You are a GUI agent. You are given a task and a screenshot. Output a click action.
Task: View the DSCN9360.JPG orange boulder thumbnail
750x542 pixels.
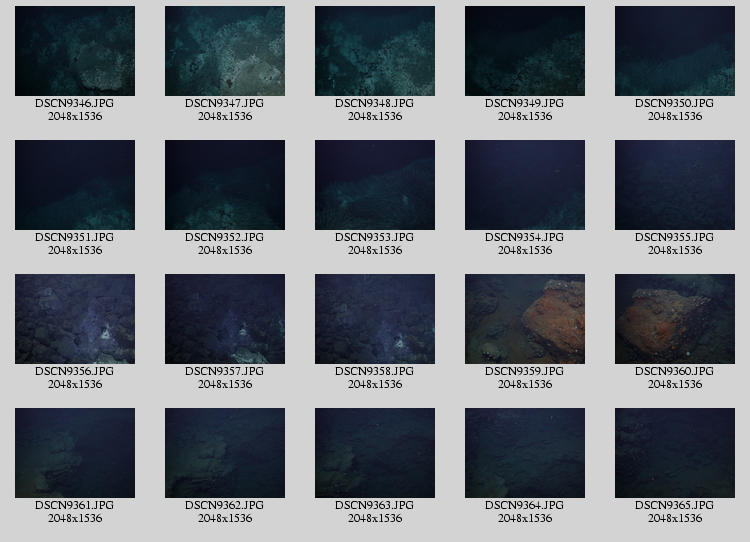(x=675, y=319)
